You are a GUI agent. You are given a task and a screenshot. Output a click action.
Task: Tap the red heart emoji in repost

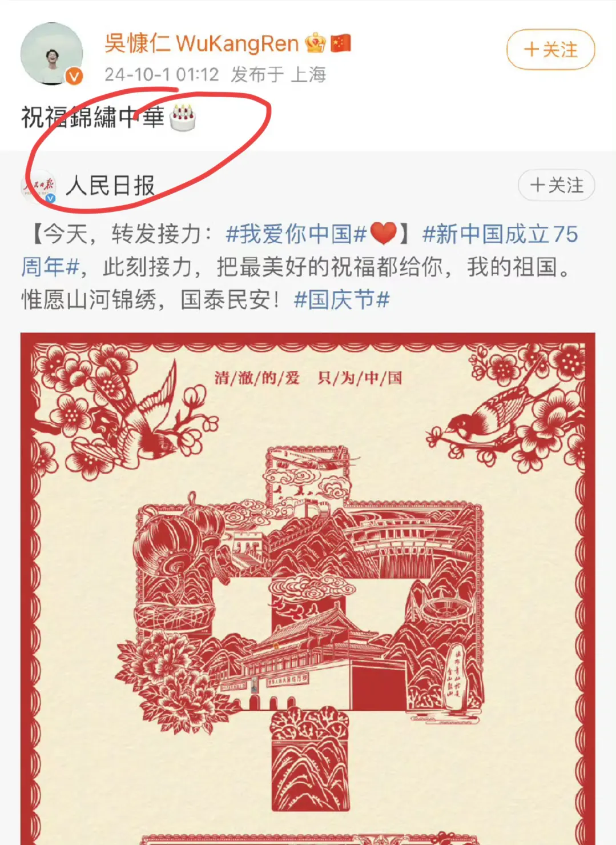pos(384,234)
